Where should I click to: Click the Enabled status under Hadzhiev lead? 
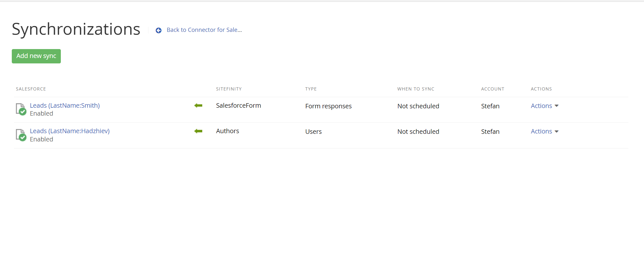[x=41, y=139]
